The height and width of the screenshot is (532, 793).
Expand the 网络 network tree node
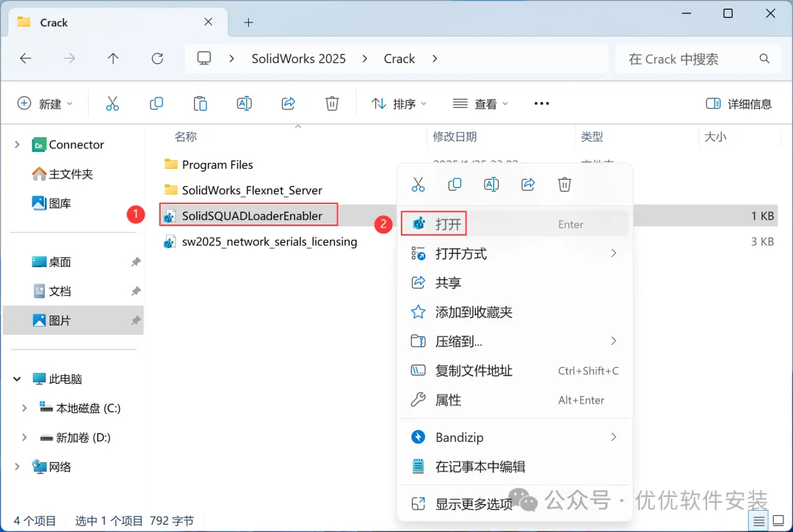point(17,467)
